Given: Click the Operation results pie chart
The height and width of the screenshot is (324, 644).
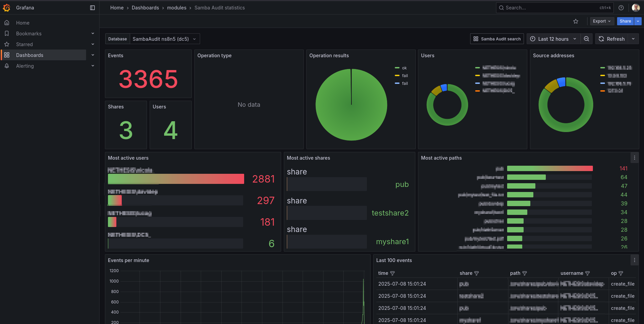Looking at the screenshot, I should click(351, 105).
